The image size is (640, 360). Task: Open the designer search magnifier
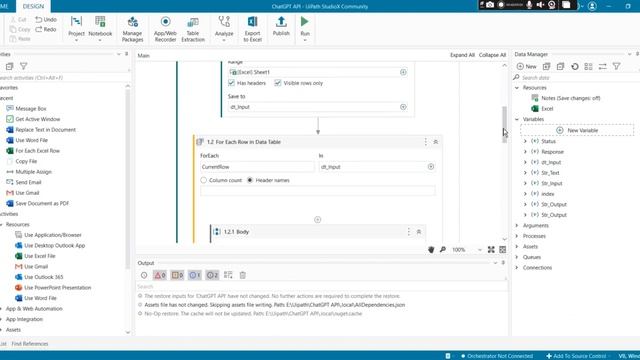443,249
